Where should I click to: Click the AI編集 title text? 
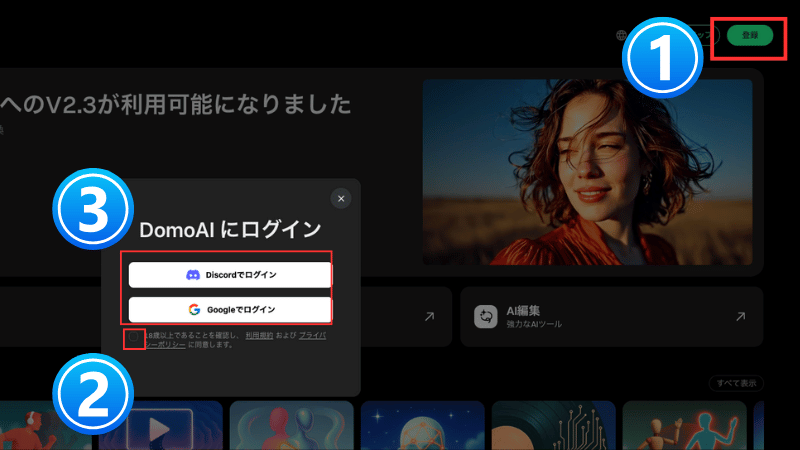pyautogui.click(x=523, y=311)
